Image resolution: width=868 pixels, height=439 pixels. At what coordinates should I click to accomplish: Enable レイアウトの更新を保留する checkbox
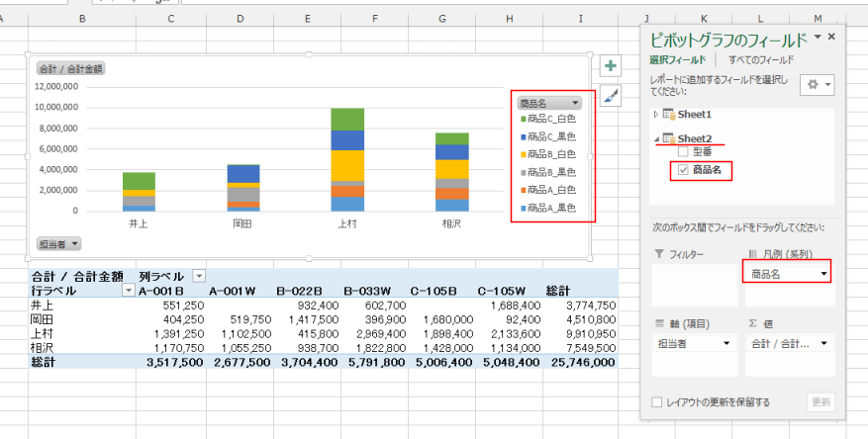coord(658,402)
